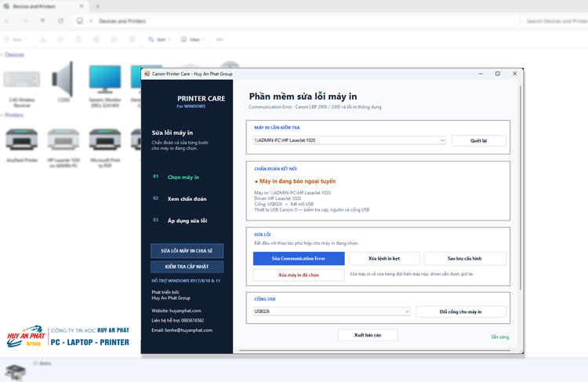Click Email: lienhe@huyanphat.com text
This screenshot has width=588, height=382.
[x=182, y=330]
